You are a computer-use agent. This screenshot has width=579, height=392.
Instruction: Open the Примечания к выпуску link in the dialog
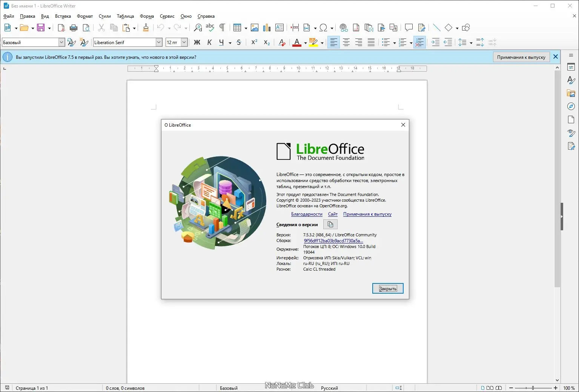[x=367, y=214]
